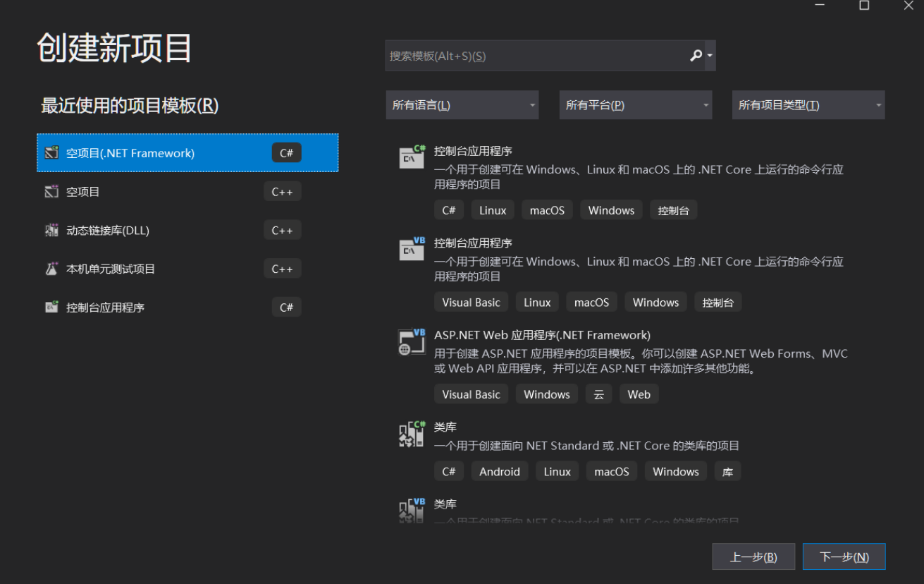Open the 所有语言 language filter dropdown
This screenshot has width=924, height=584.
(462, 105)
